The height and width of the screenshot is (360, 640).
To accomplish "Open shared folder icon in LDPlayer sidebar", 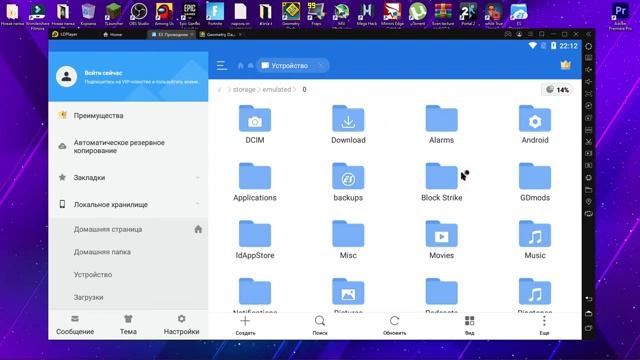I will click(x=589, y=190).
